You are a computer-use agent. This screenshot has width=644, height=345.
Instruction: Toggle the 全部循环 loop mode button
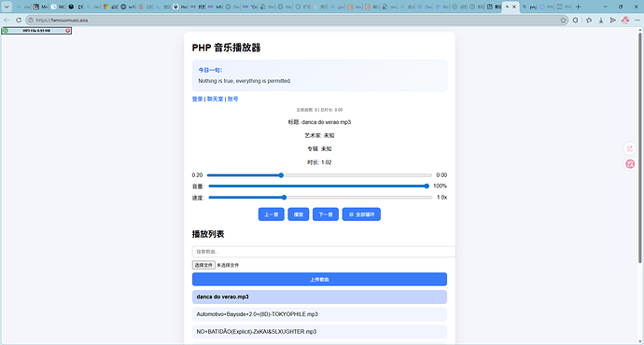(361, 214)
